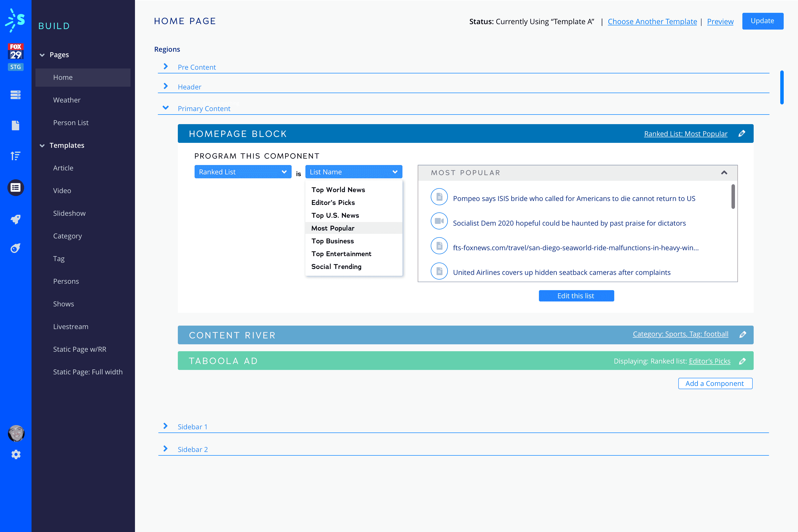Collapse the Primary Content region

166,108
